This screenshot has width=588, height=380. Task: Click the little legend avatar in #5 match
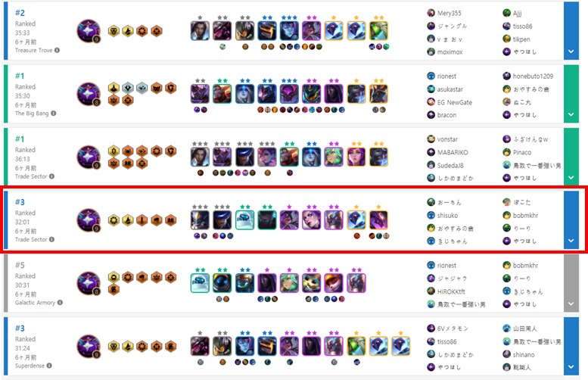coord(89,283)
